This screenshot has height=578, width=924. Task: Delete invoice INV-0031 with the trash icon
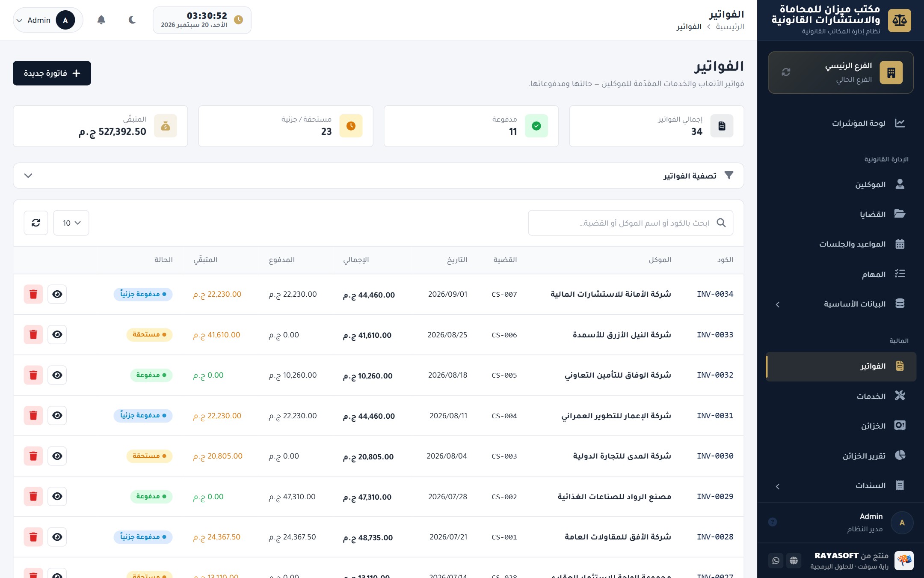tap(33, 415)
